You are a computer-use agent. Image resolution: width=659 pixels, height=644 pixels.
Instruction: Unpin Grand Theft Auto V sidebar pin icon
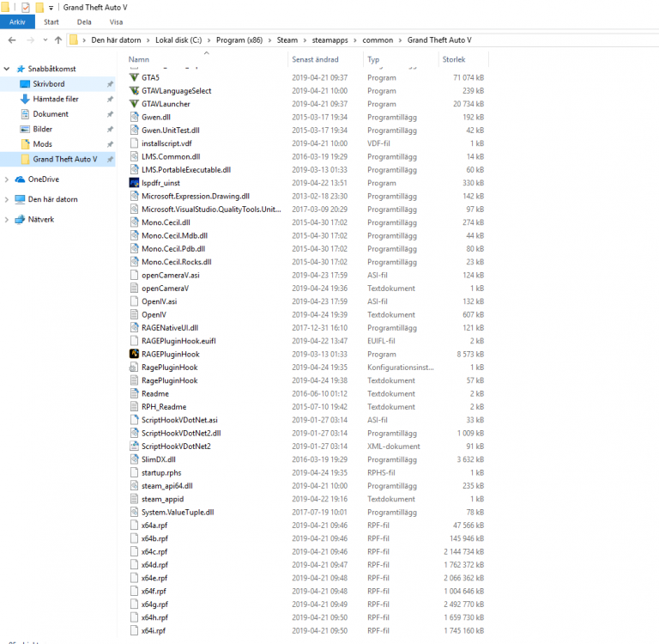click(x=110, y=160)
